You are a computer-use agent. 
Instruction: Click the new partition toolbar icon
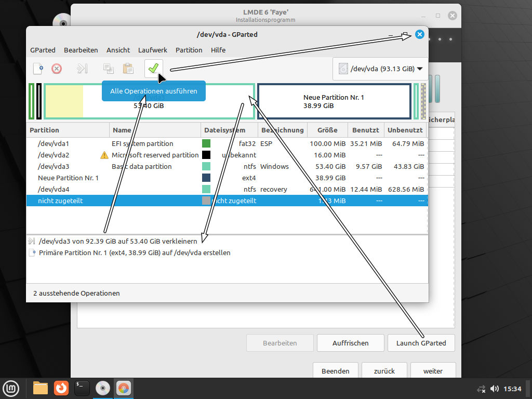point(38,69)
